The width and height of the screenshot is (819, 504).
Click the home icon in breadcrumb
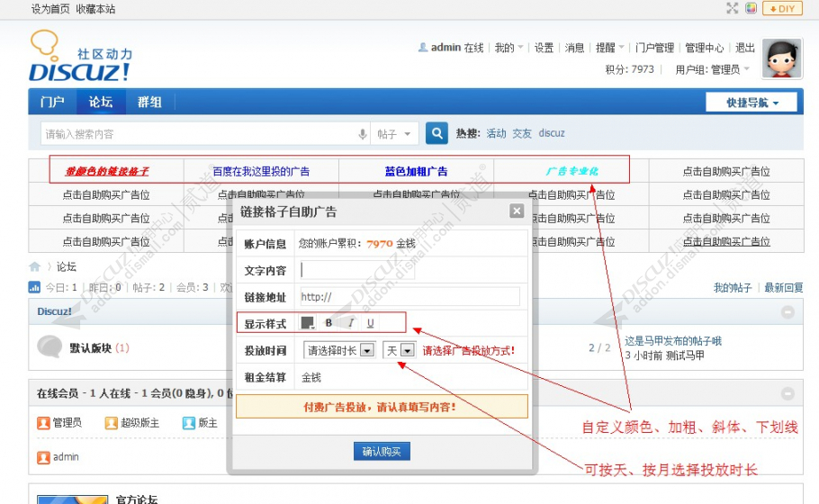click(x=34, y=267)
